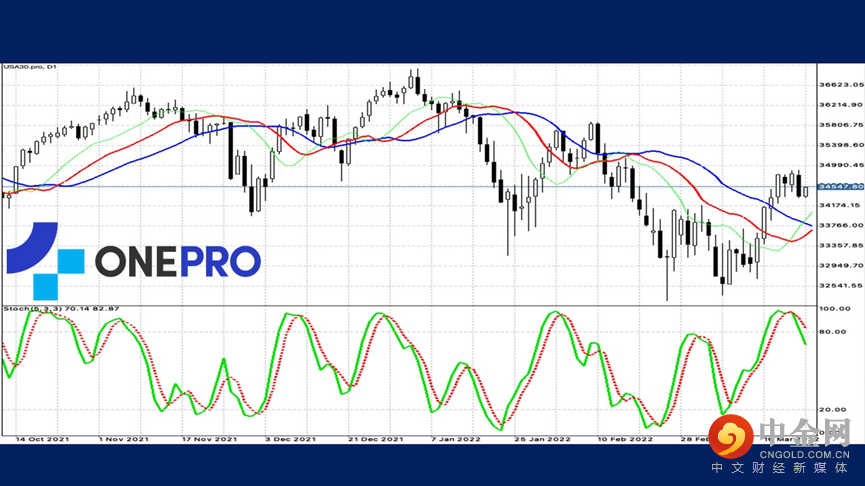The height and width of the screenshot is (486, 865).
Task: Click the 32949.70 price axis label
Action: tap(841, 265)
